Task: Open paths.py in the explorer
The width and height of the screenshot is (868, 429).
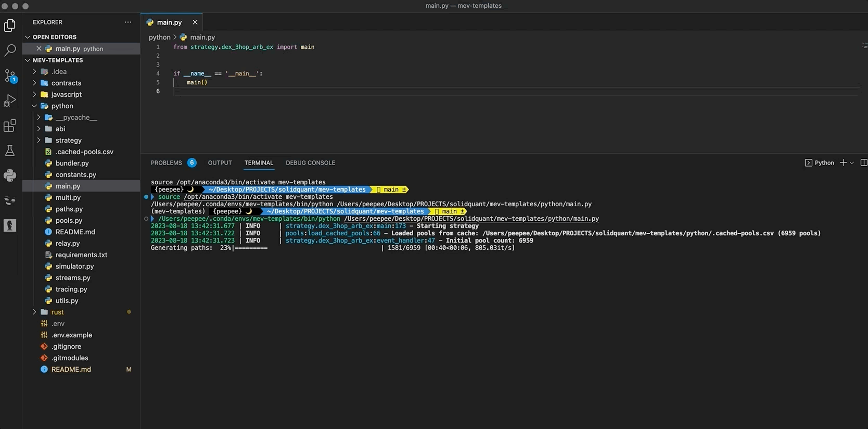Action: (x=81, y=209)
